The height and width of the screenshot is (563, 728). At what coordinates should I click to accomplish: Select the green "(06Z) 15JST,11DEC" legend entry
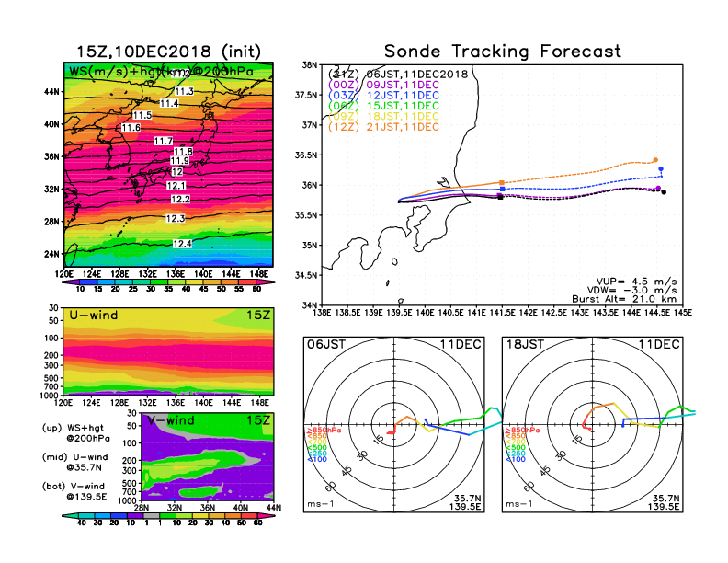coord(383,106)
